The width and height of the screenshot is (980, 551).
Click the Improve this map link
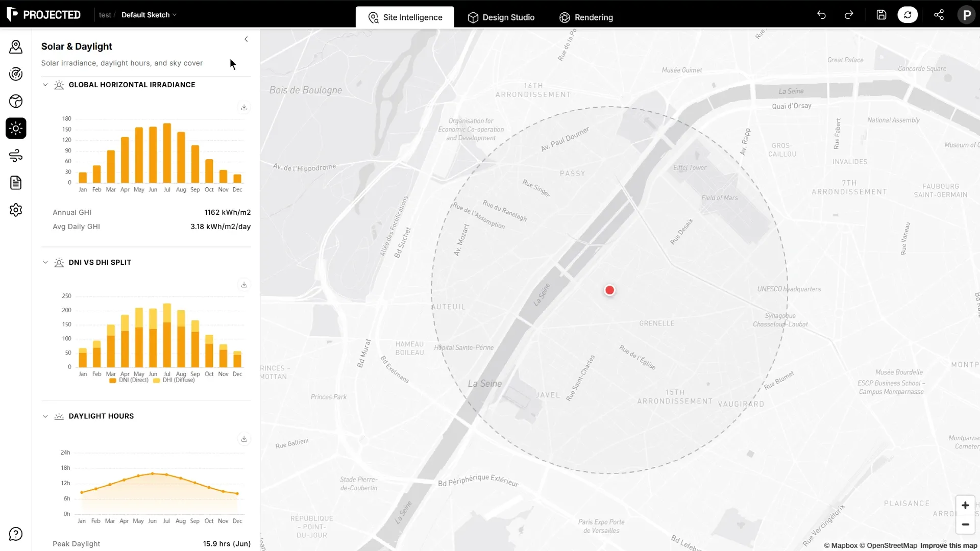[x=948, y=545]
